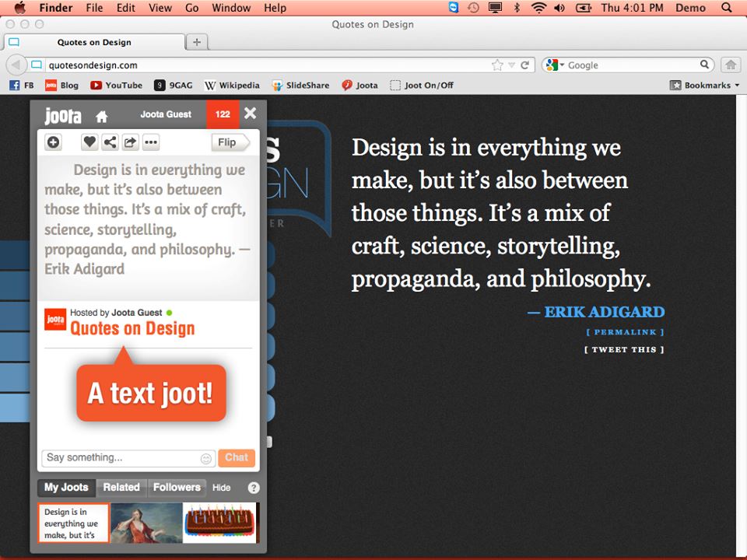The image size is (747, 560).
Task: Switch to Followers tab
Action: pos(177,487)
